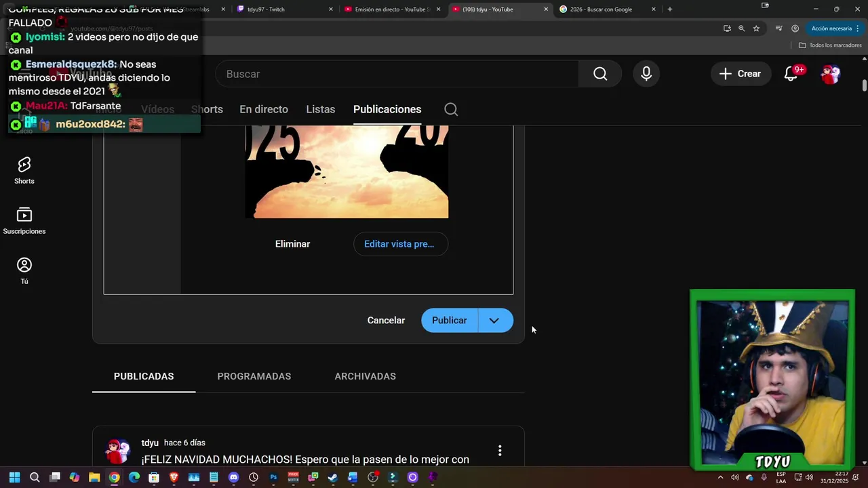Click the tdyu channel name on post
Image resolution: width=868 pixels, height=488 pixels.
pos(150,443)
